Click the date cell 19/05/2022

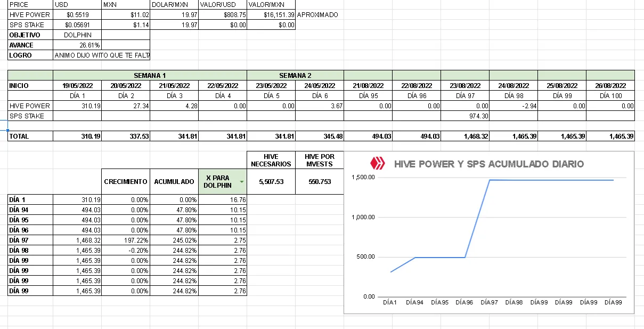77,85
